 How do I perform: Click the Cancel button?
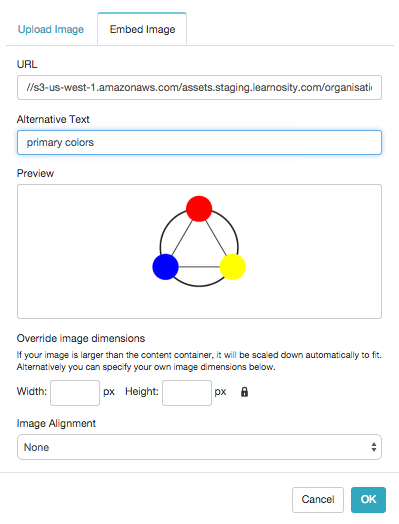[x=318, y=500]
